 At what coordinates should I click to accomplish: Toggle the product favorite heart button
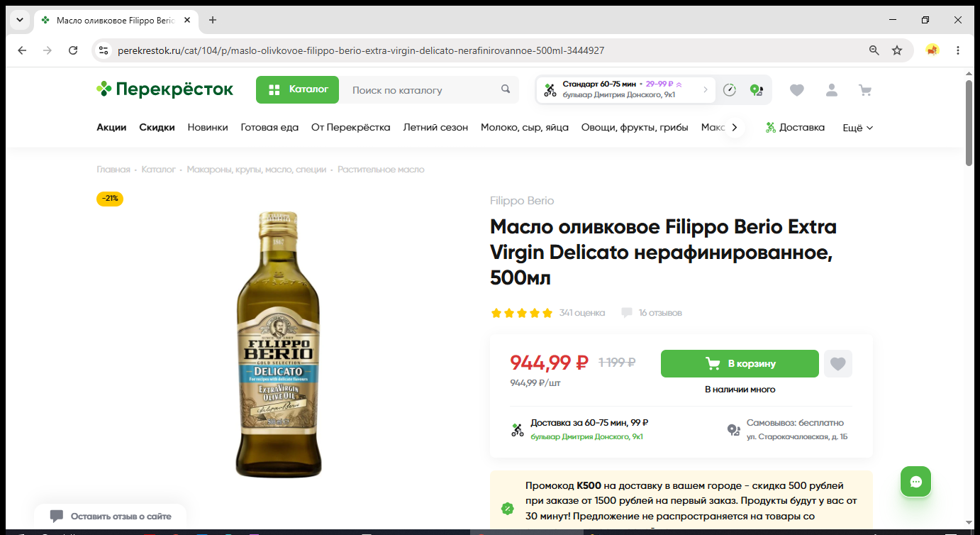tap(838, 363)
